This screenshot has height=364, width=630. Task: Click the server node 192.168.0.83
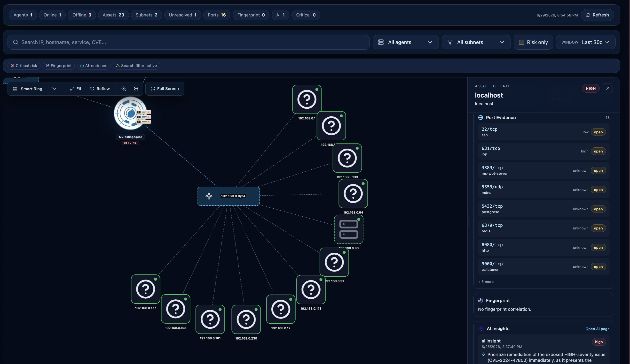pyautogui.click(x=349, y=229)
